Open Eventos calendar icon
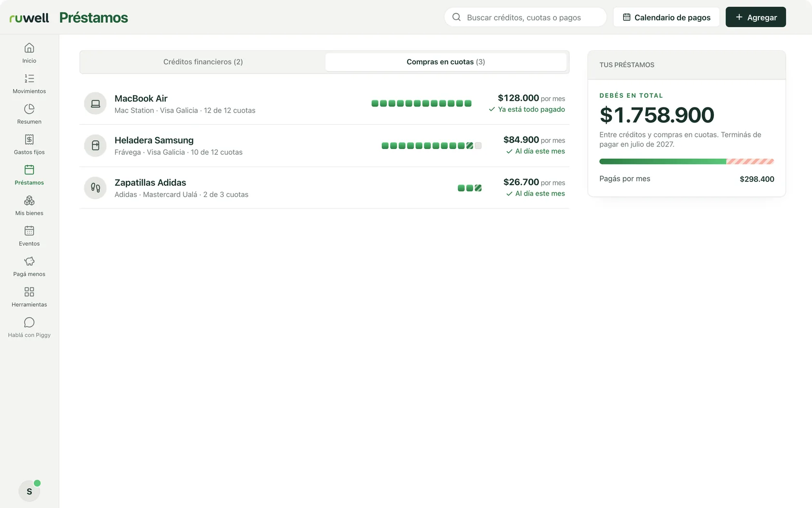The image size is (812, 508). 29,231
